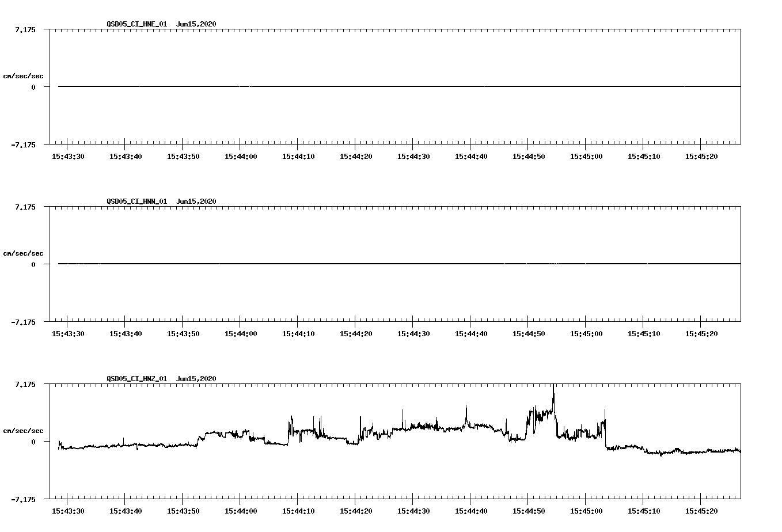
Task: Click the QSD05_CI_HNE_01 plot title
Action: tap(161, 24)
